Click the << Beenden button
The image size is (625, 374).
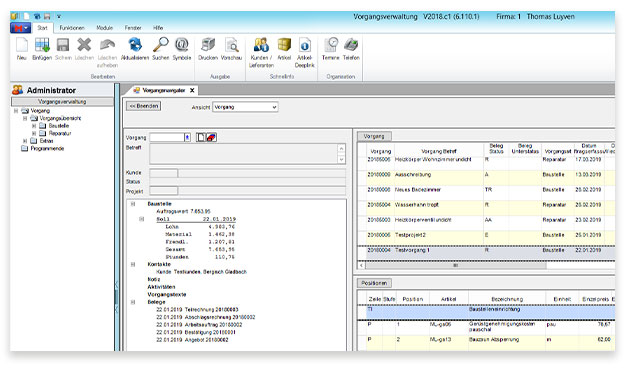(144, 106)
